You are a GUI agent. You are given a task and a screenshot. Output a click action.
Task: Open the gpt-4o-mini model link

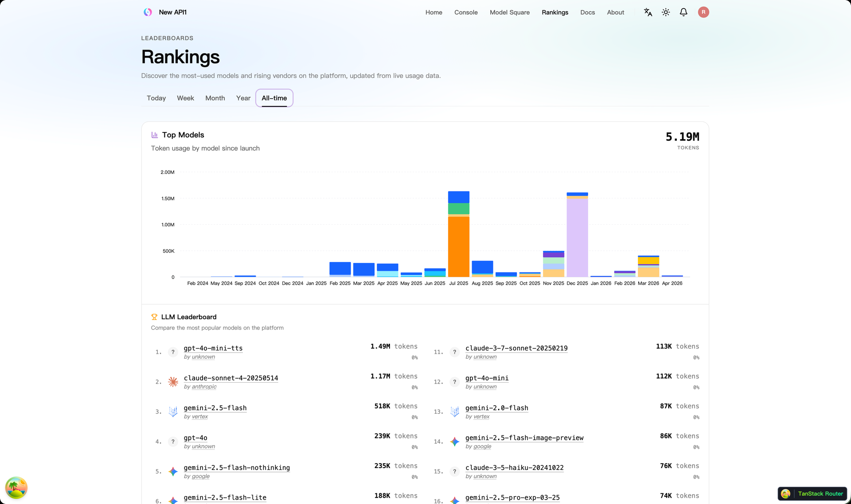click(x=487, y=378)
